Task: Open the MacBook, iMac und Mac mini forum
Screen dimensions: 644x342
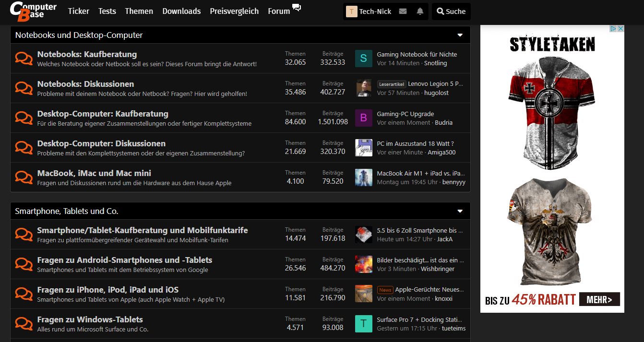Action: pos(94,173)
